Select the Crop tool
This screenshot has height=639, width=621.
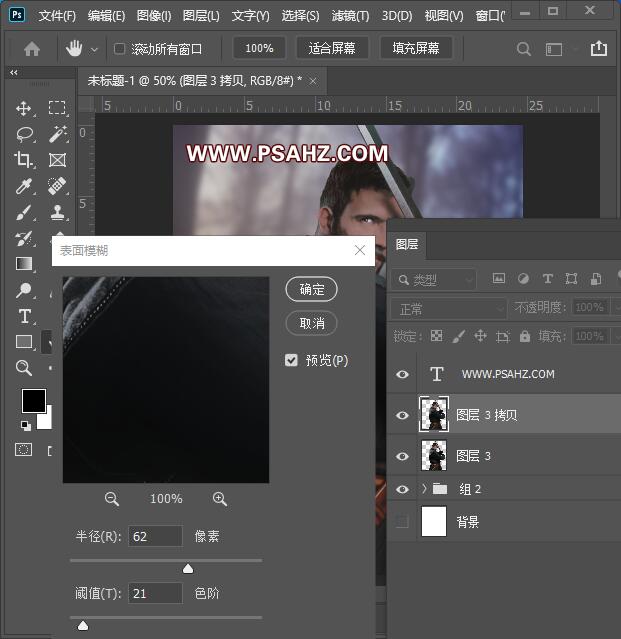pyautogui.click(x=24, y=160)
